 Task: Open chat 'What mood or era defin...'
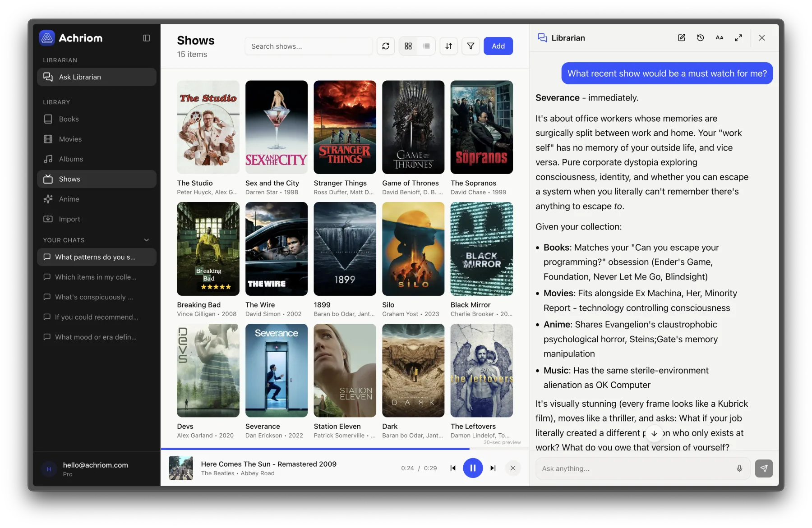(x=97, y=337)
